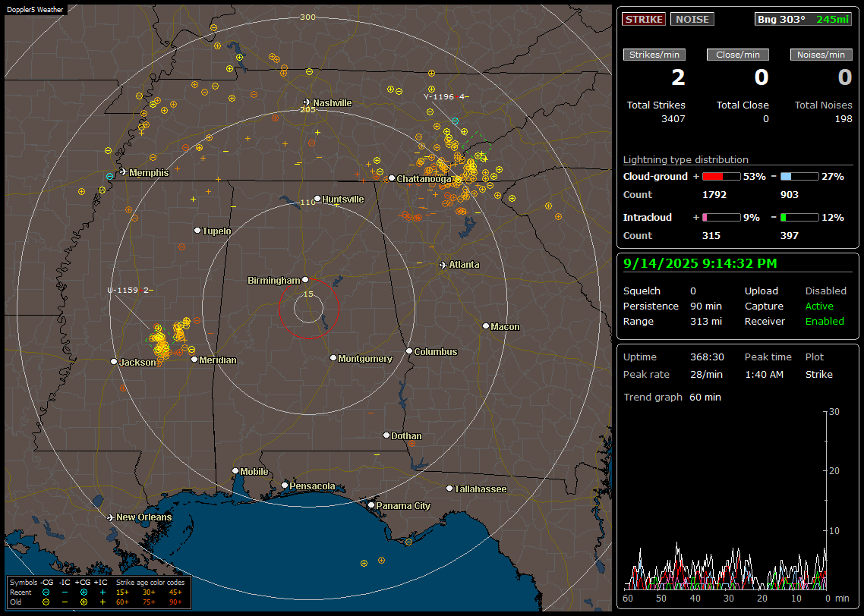The height and width of the screenshot is (616, 864).
Task: Click the Range value 313 mi
Action: 706,322
